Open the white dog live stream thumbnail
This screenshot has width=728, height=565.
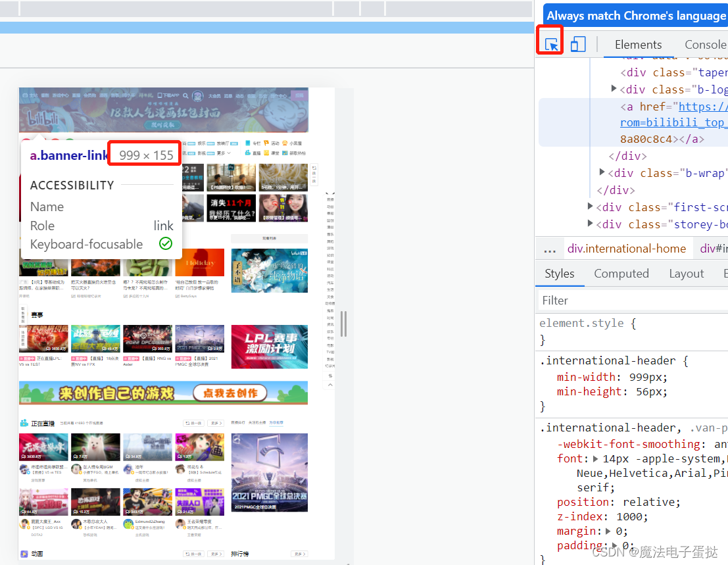pos(95,447)
